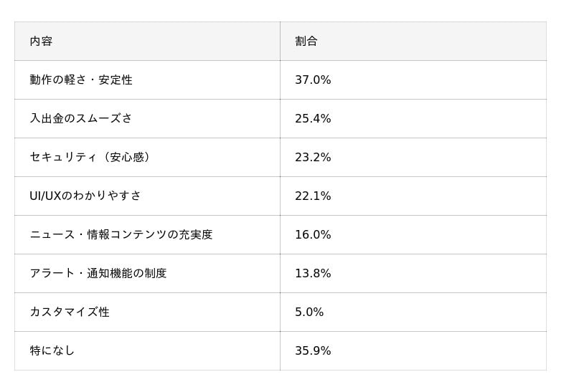This screenshot has height=392, width=574.
Task: Select アラート・通知機能の制度 row label
Action: (x=98, y=274)
